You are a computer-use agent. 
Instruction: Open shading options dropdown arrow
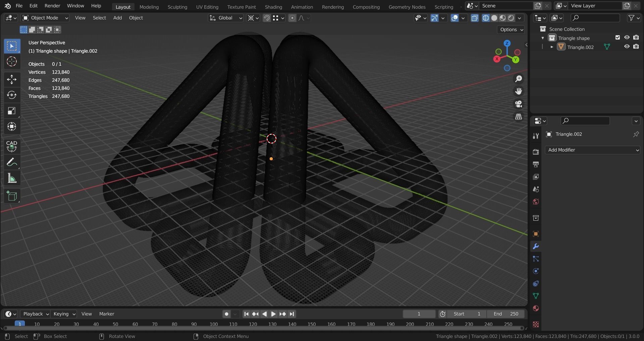[x=520, y=18]
